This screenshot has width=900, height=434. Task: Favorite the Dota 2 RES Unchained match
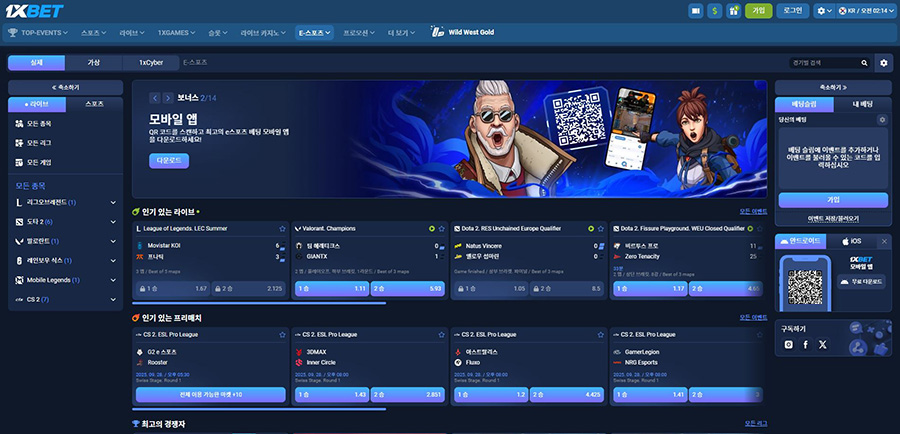(x=600, y=228)
